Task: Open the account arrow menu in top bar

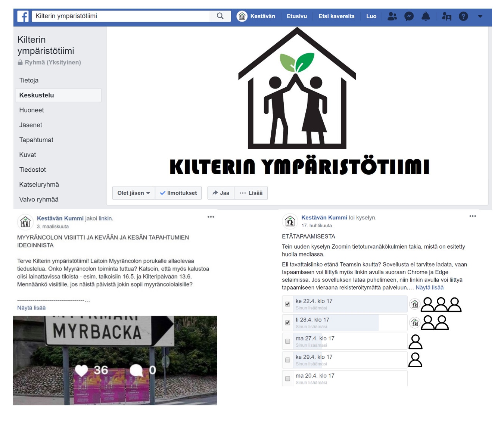Action: (480, 16)
